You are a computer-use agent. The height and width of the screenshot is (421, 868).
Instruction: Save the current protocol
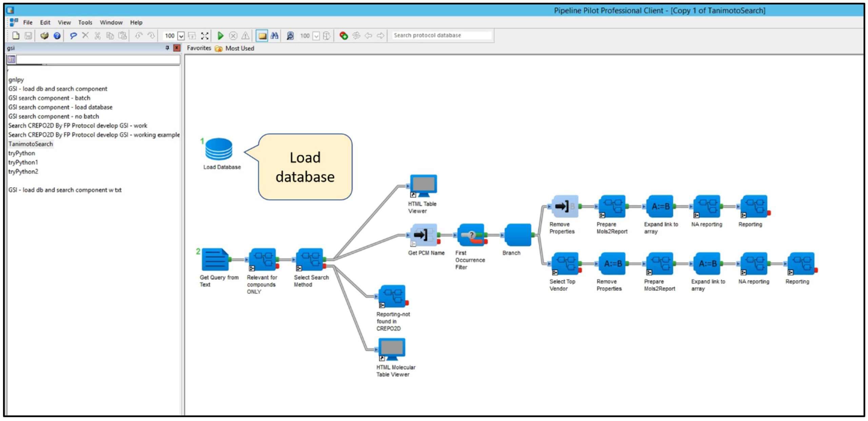29,35
